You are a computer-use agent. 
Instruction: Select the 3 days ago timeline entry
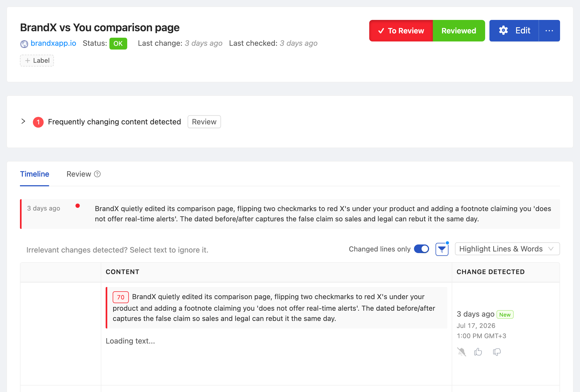[290, 214]
